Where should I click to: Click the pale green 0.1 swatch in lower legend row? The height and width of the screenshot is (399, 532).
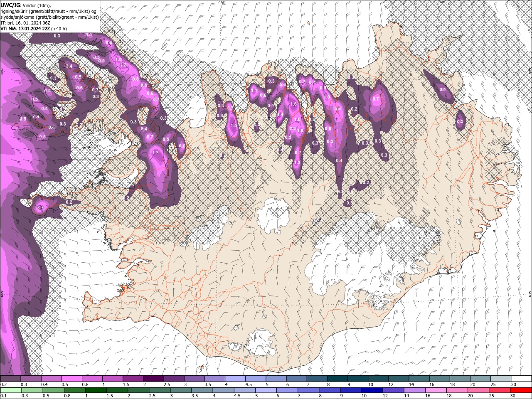[10, 390]
